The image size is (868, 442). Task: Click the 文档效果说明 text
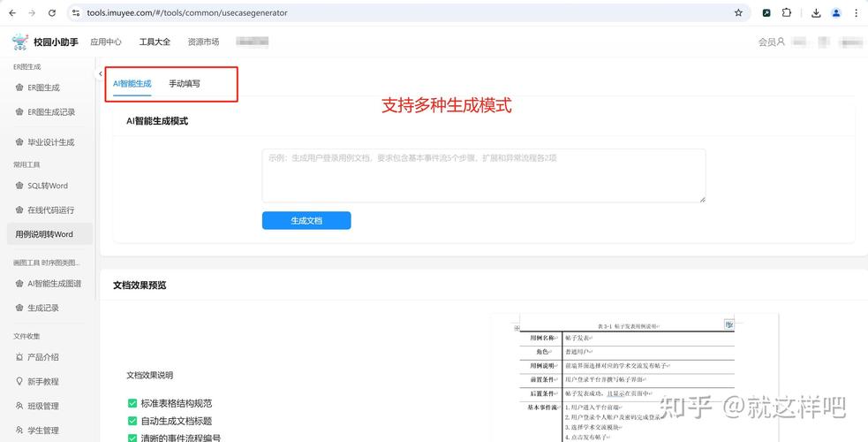click(149, 375)
